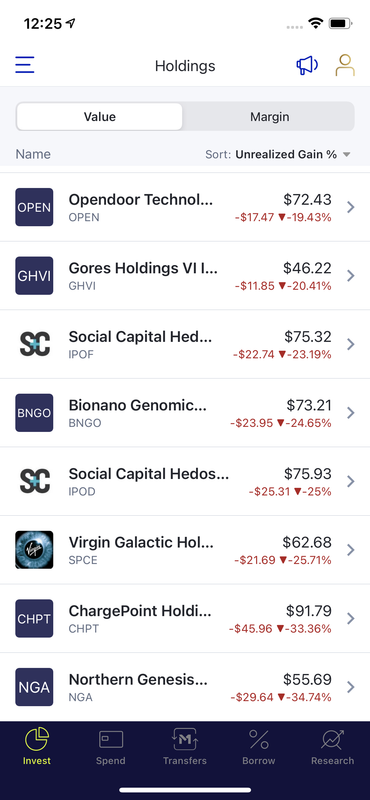Viewport: 370px width, 800px height.
Task: Open the hamburger menu icon
Action: (24, 65)
